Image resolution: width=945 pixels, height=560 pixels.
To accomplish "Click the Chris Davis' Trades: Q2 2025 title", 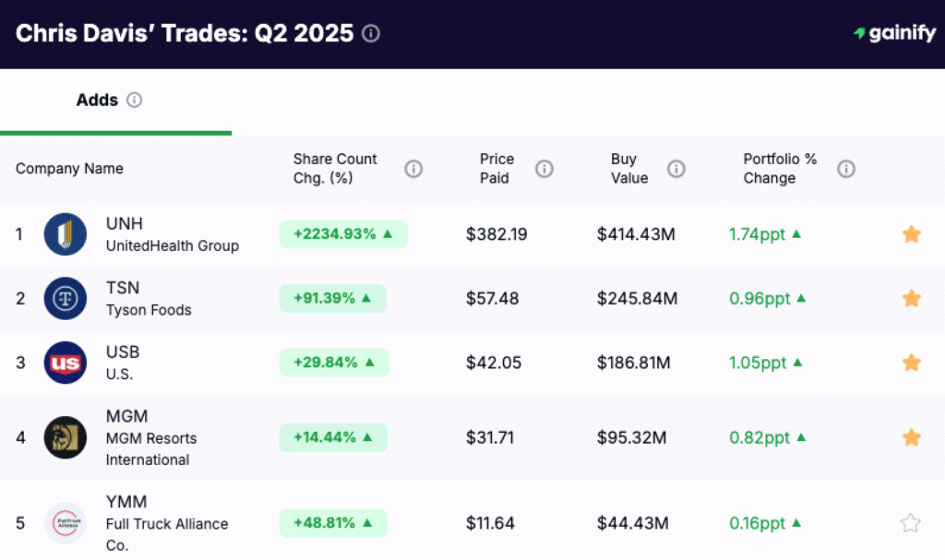I will click(185, 34).
